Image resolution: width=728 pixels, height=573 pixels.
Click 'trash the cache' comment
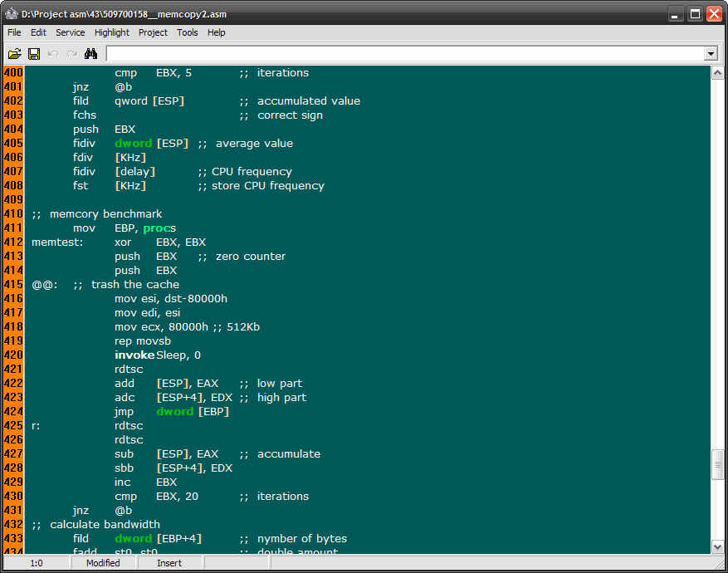(135, 285)
